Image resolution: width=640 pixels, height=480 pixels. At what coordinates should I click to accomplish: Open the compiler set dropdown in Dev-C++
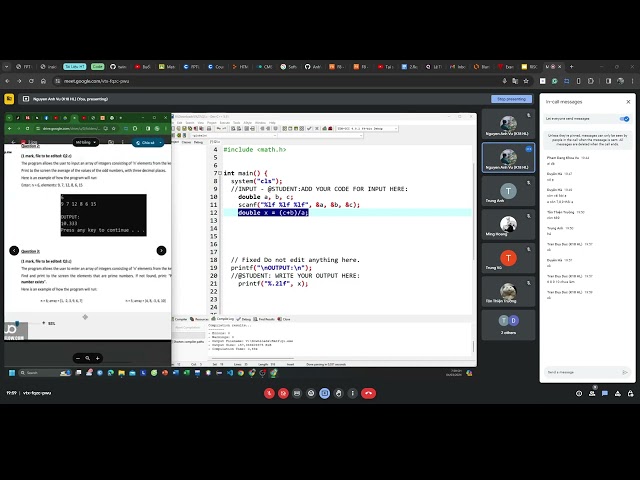367,129
